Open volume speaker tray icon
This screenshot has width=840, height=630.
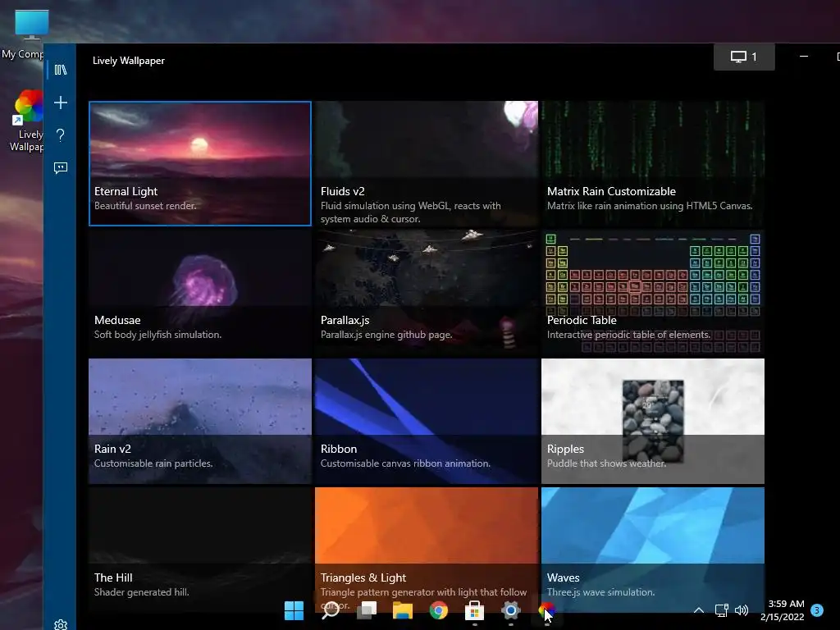pyautogui.click(x=742, y=610)
